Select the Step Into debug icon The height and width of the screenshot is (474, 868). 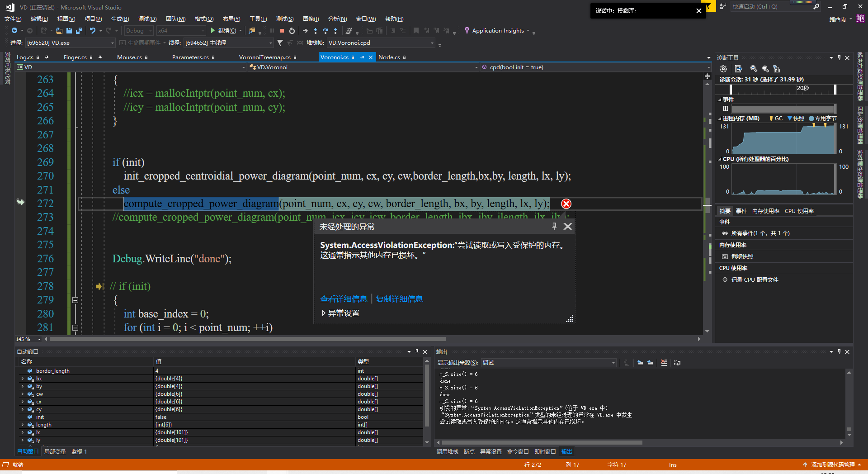tap(315, 30)
